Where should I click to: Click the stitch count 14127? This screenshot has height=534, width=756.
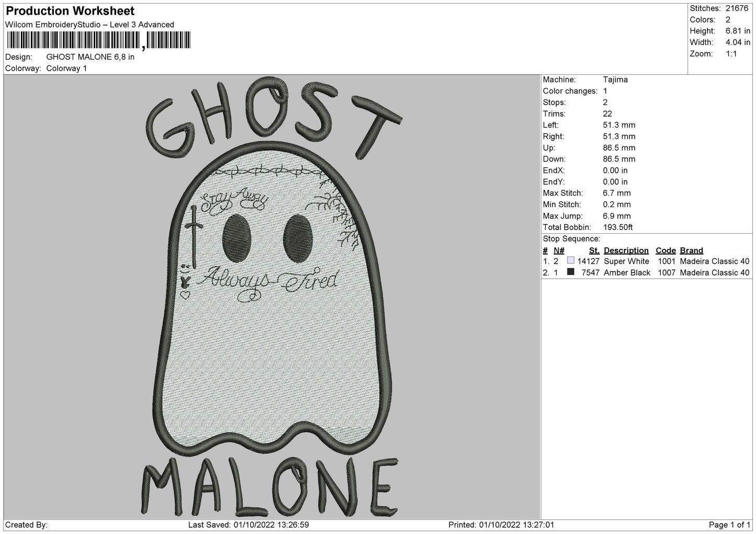click(x=588, y=262)
